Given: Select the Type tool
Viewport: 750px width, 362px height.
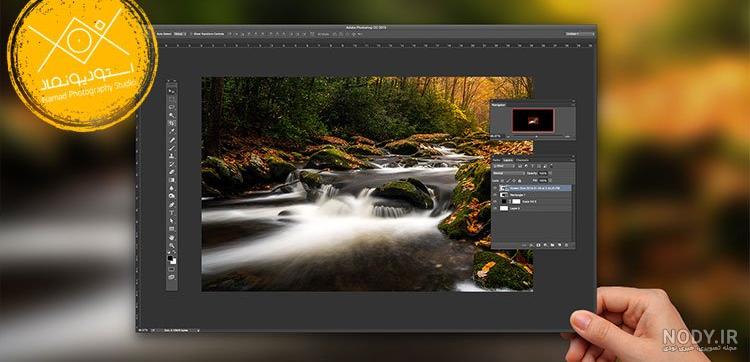Looking at the screenshot, I should 172,212.
